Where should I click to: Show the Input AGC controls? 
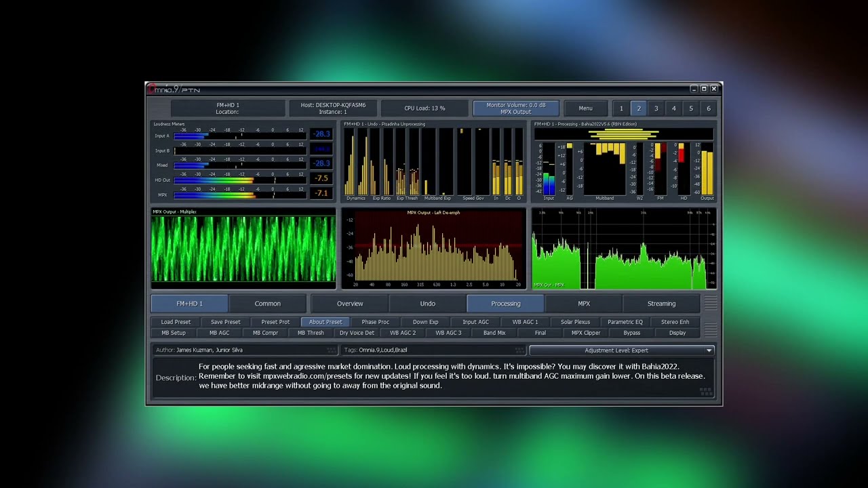click(x=475, y=322)
